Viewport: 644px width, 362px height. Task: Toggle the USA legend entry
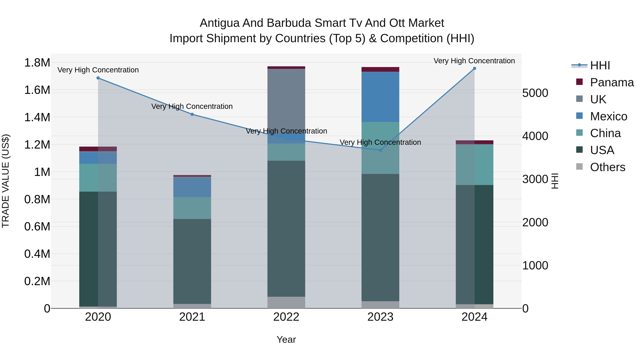coord(595,150)
